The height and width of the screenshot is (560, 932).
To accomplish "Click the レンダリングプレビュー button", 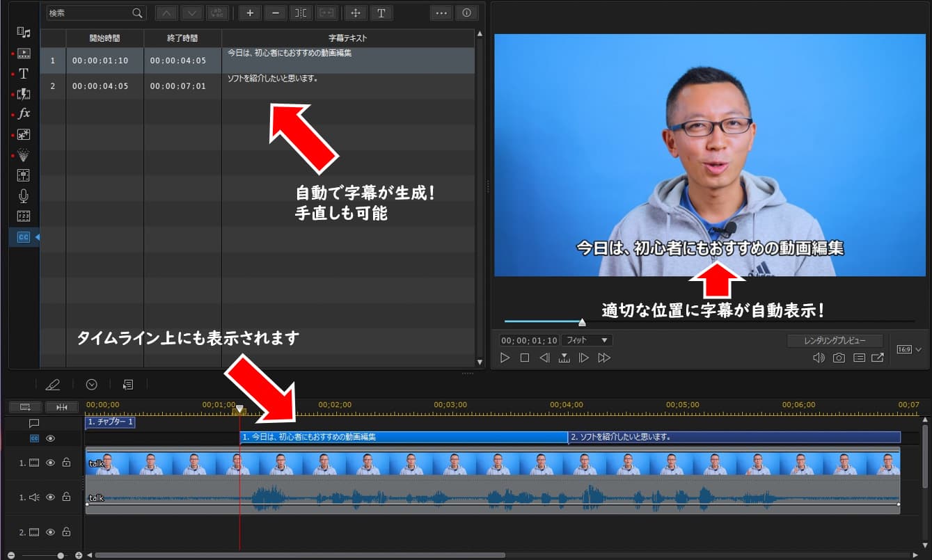I will click(835, 340).
